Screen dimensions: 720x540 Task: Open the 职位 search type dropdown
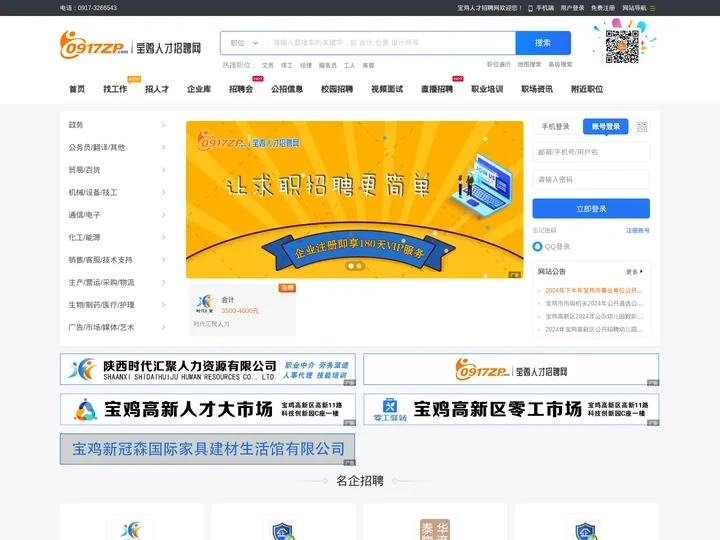tap(244, 43)
